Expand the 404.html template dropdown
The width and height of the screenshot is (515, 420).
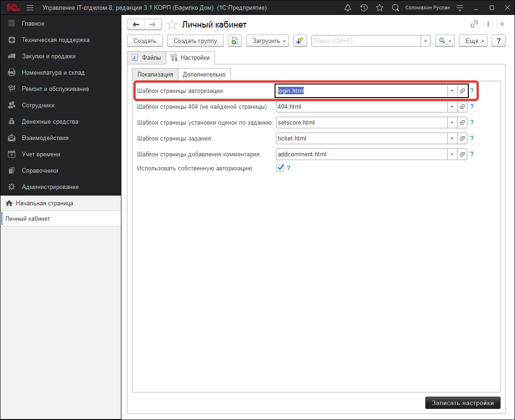click(x=452, y=107)
